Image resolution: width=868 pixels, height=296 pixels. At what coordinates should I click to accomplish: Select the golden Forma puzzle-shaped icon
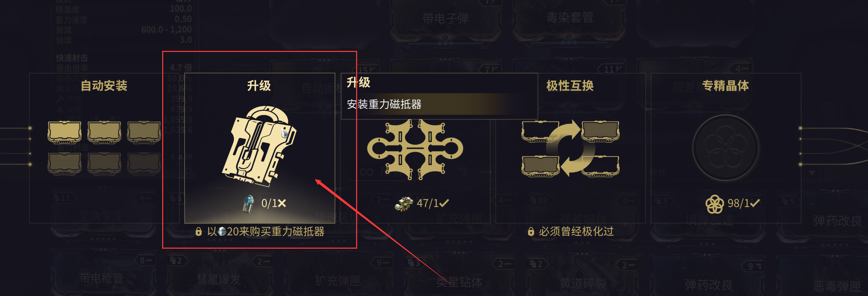click(x=415, y=149)
